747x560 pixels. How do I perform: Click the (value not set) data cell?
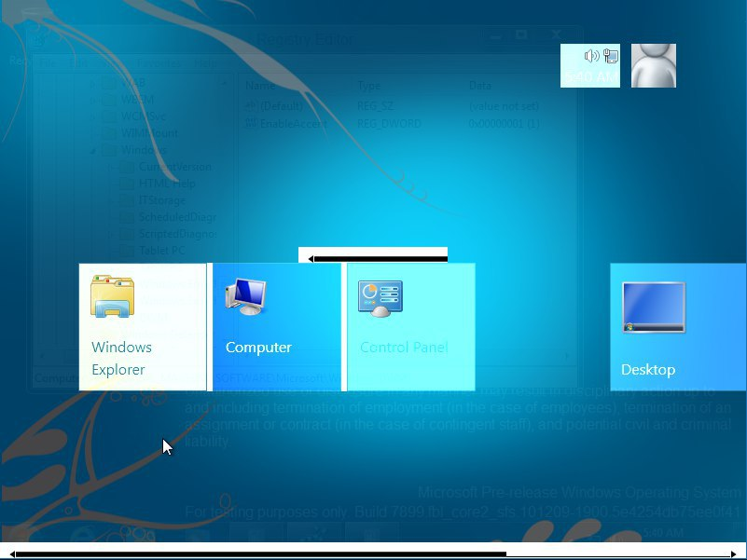tap(504, 106)
